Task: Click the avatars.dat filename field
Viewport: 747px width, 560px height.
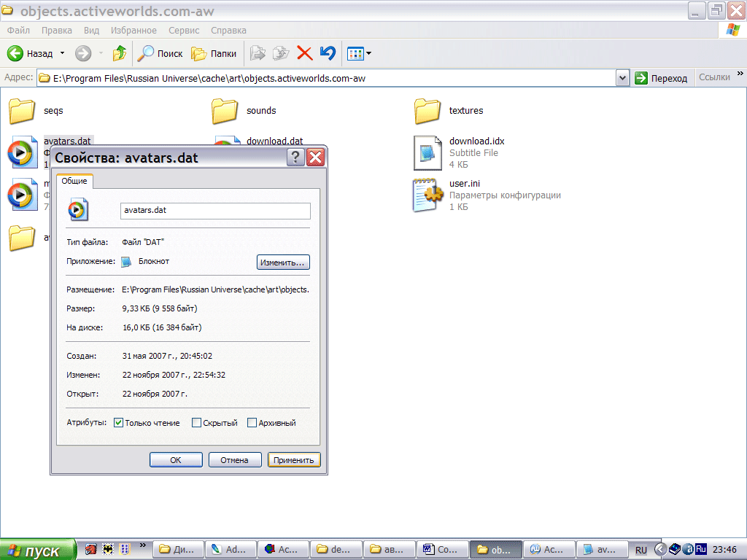Action: pyautogui.click(x=215, y=211)
